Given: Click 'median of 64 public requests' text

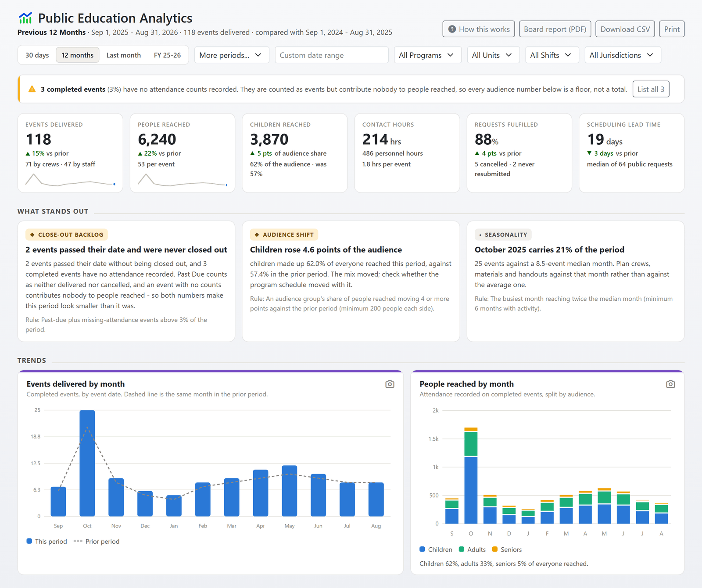Looking at the screenshot, I should point(630,164).
